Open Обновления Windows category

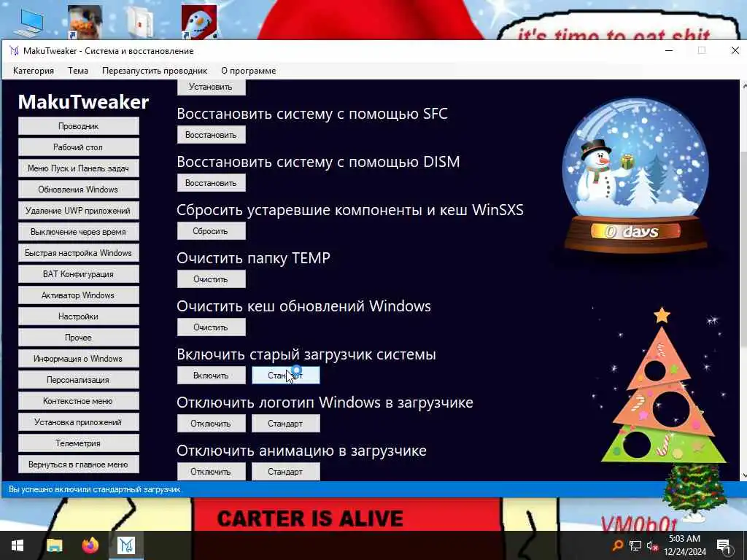pos(79,190)
